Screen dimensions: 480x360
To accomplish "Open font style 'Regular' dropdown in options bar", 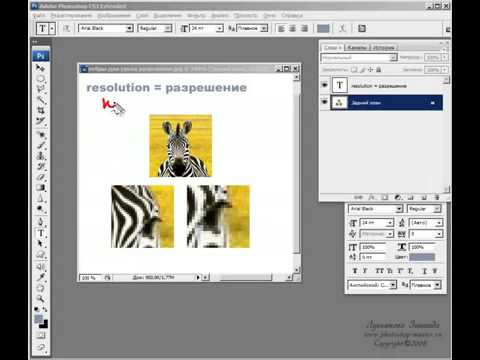I will [168, 28].
